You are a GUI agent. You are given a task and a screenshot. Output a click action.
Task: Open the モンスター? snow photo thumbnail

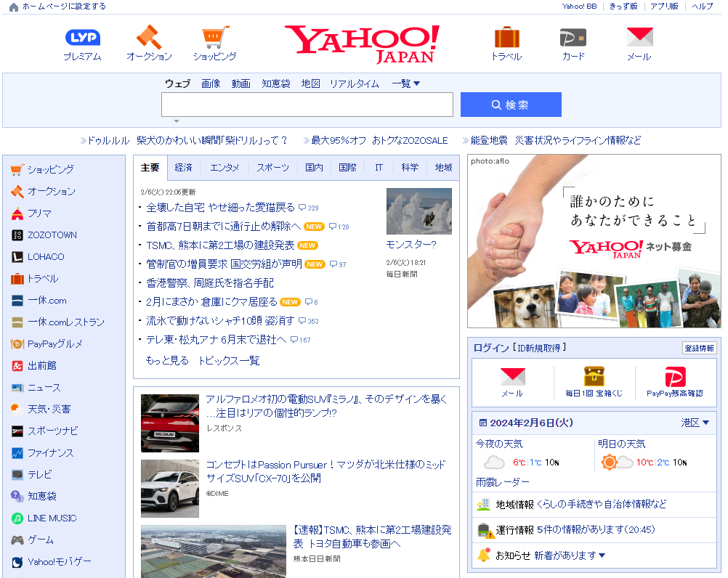(418, 211)
